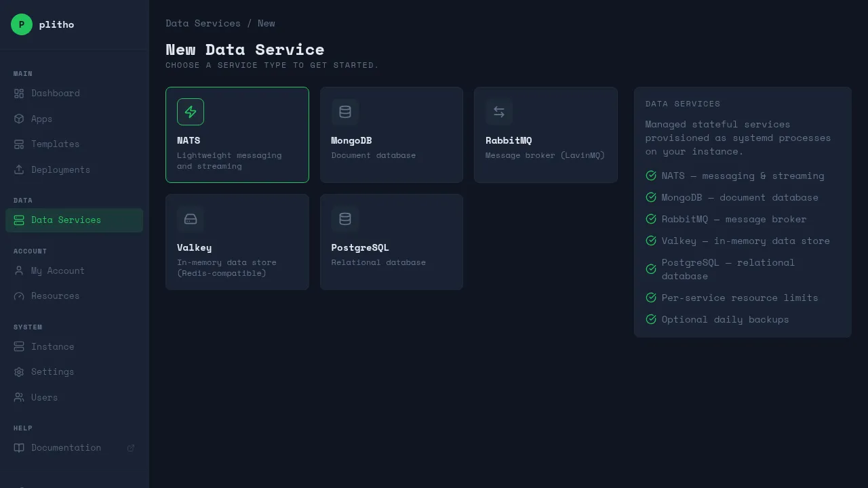Click 'PostgreSQL — relational database' list entry
The height and width of the screenshot is (488, 868).
point(728,269)
